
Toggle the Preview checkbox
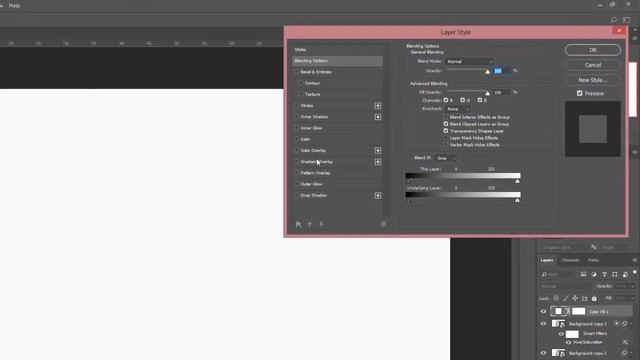(580, 93)
